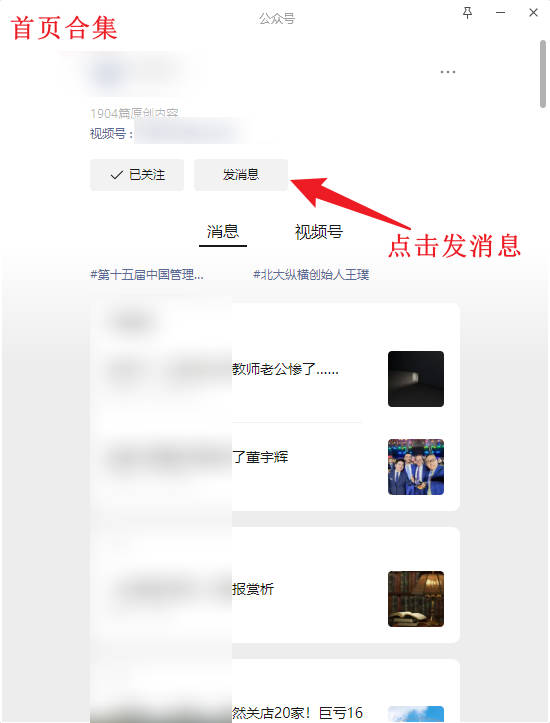This screenshot has height=723, width=550.
Task: Minimize the 公众号 window
Action: pos(501,13)
